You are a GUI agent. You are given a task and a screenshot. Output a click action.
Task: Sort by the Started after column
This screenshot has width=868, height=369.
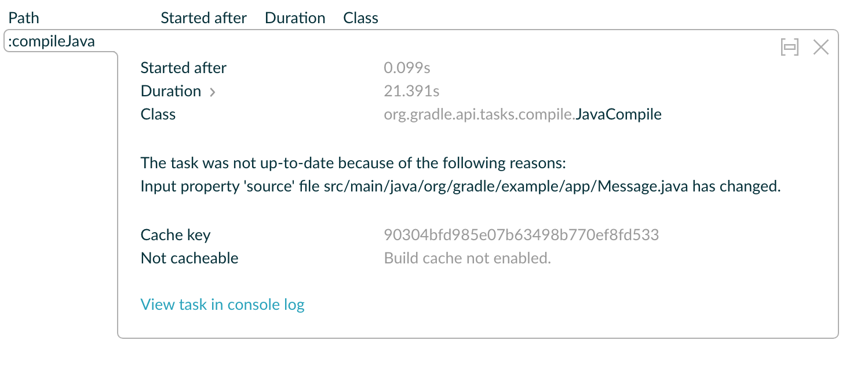203,17
